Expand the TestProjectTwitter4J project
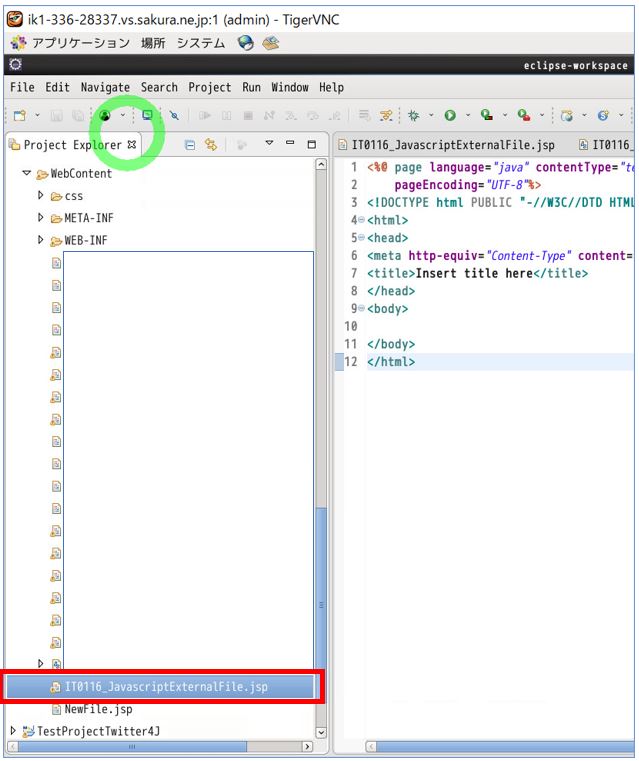Viewport: 639px width, 761px height. click(x=13, y=730)
